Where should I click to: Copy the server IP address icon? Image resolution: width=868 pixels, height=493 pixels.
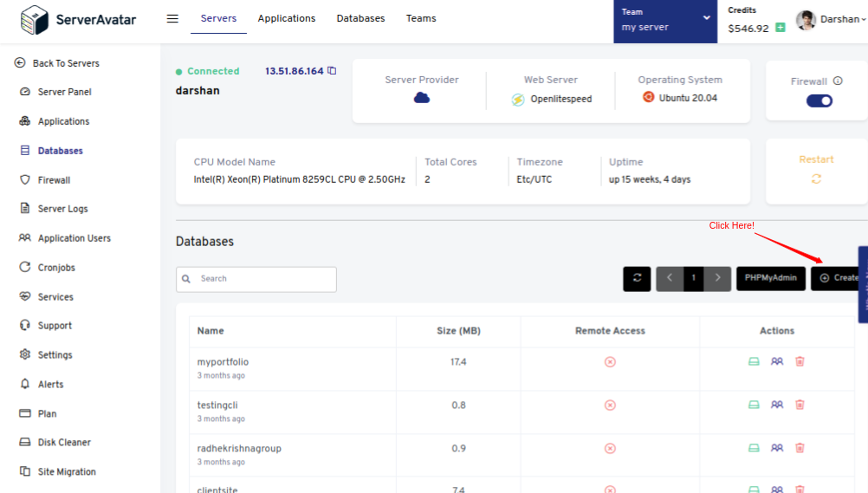(332, 70)
